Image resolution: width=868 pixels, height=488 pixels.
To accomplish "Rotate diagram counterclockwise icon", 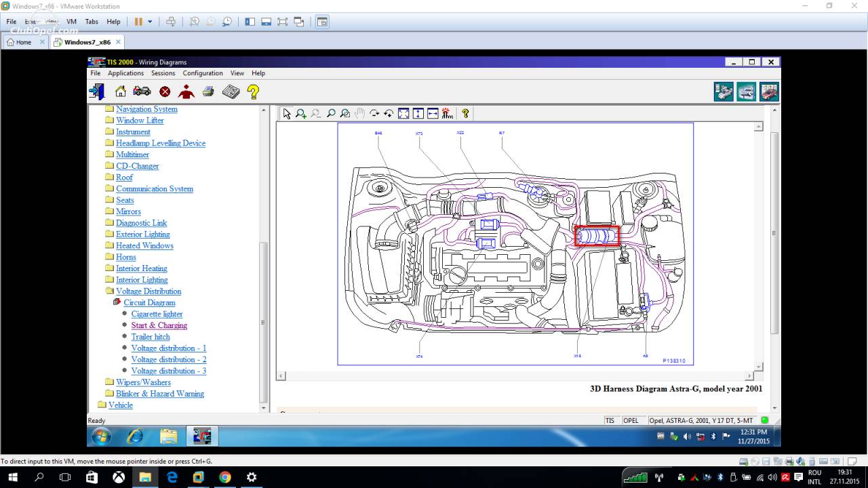I will (x=389, y=114).
